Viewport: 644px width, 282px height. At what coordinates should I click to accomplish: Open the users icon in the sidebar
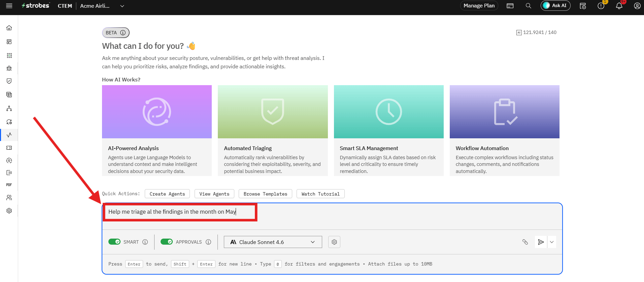click(x=9, y=198)
